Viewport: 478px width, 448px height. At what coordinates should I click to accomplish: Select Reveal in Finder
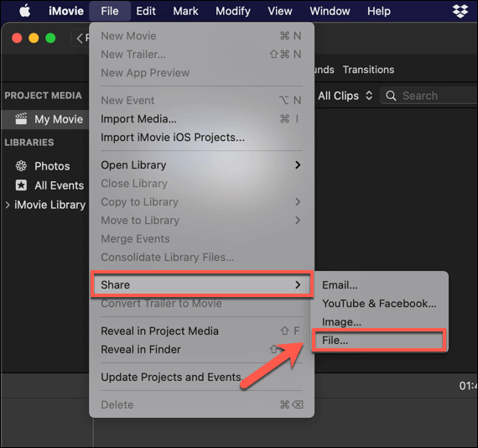coord(201,350)
